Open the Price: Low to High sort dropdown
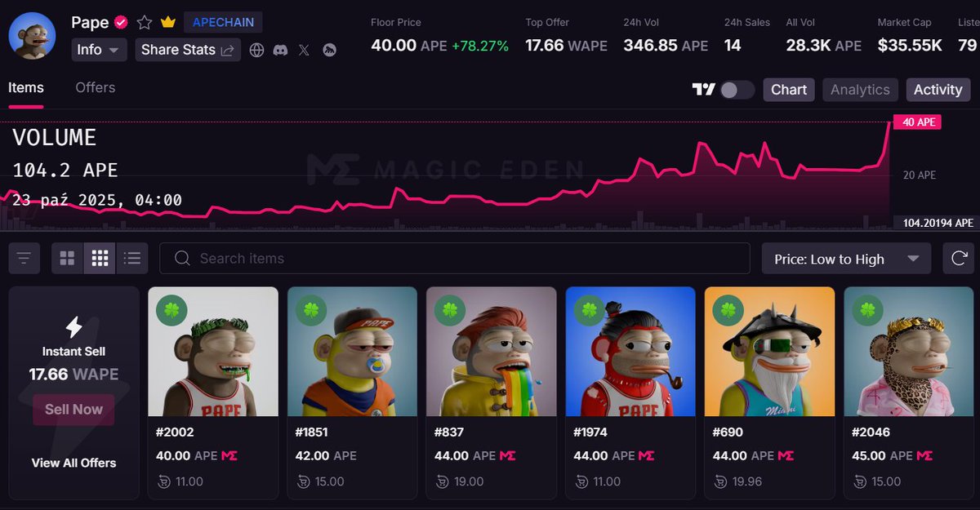980x510 pixels. [x=846, y=259]
